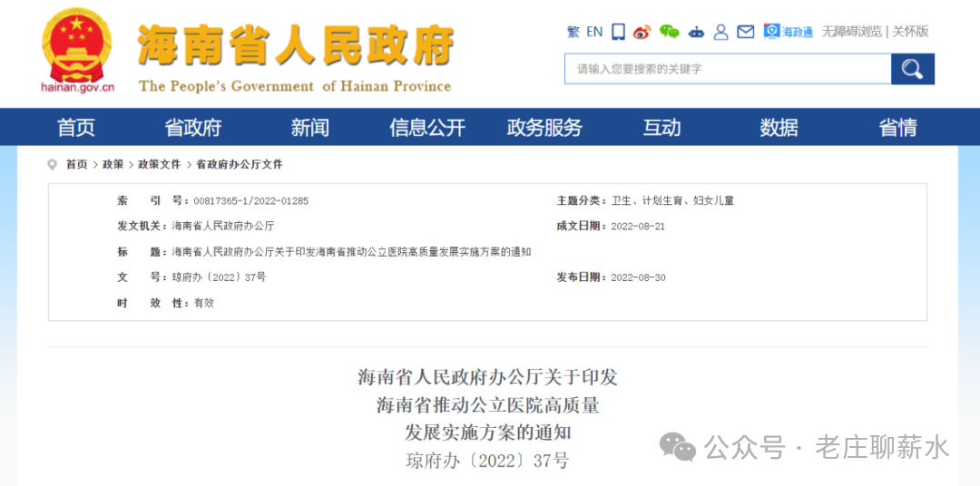Select the 成文日期 value 2022-08-21
Viewport: 980px width, 486px height.
click(638, 226)
